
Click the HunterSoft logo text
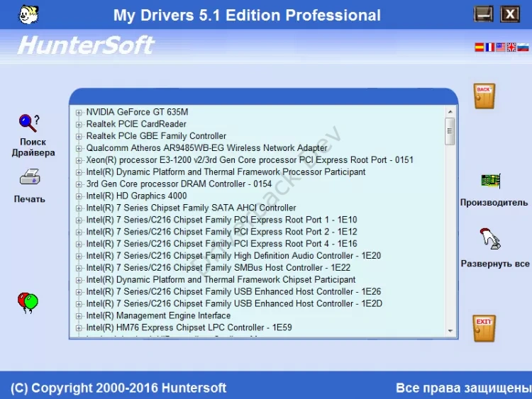pos(86,45)
